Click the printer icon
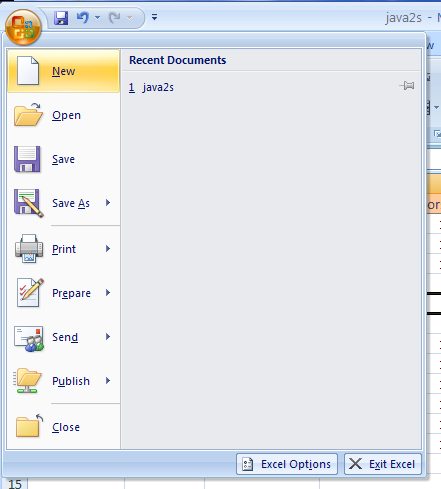 point(29,249)
